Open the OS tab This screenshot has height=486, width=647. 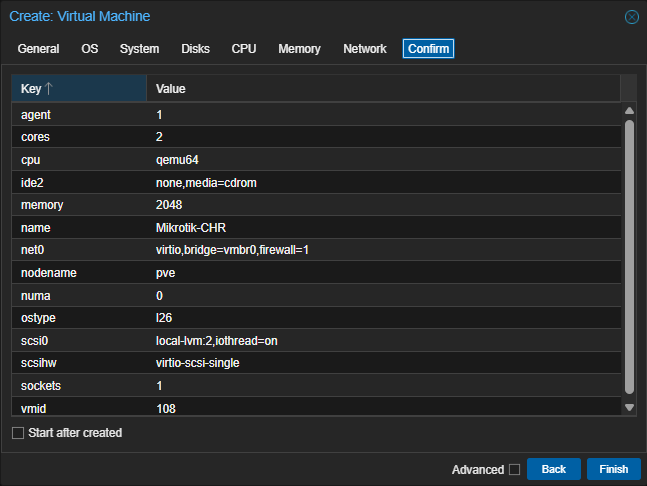(x=90, y=49)
